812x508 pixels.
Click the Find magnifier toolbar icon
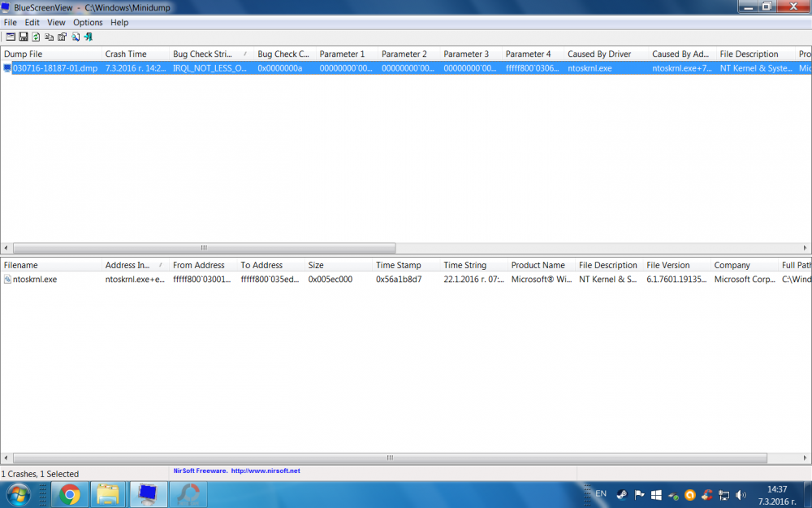click(x=75, y=37)
